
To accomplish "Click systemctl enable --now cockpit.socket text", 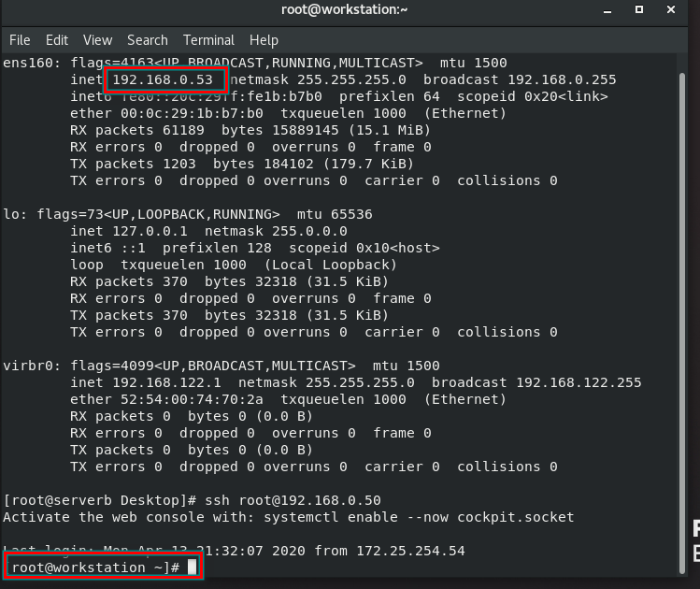I will point(419,518).
